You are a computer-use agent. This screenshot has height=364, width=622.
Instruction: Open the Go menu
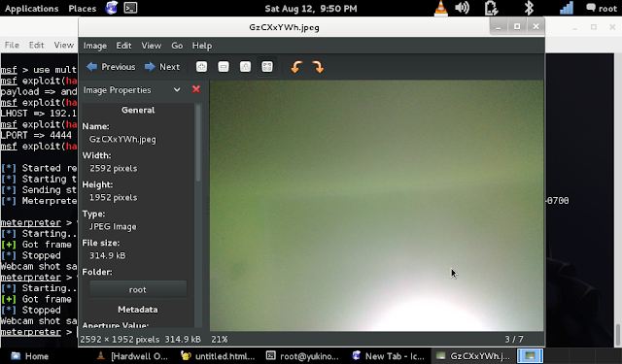(177, 46)
